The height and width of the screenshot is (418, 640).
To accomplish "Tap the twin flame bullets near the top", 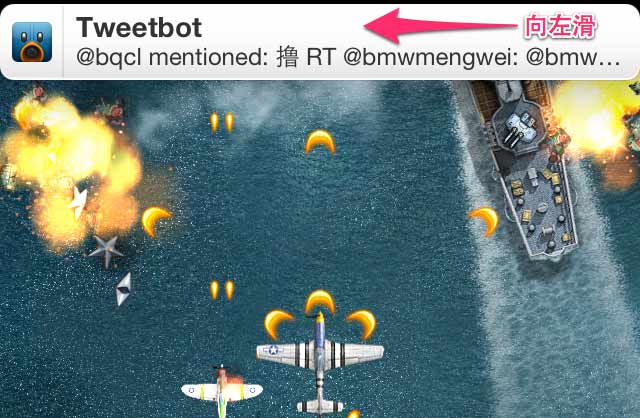I will tap(222, 122).
